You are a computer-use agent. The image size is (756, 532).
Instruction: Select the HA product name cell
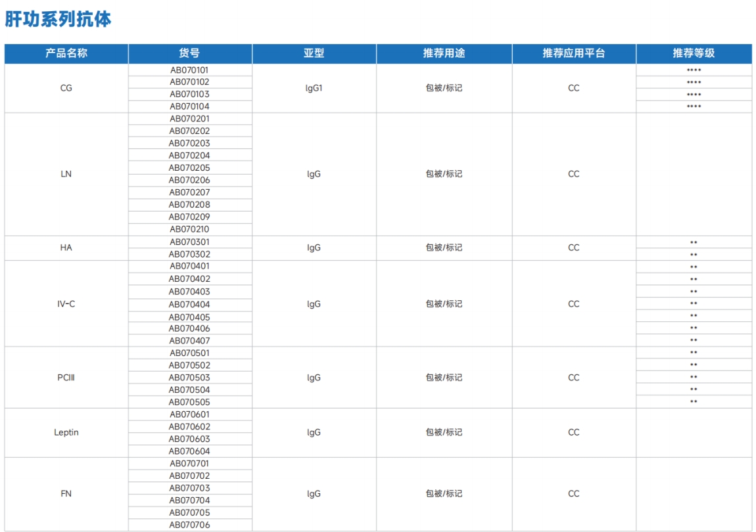(66, 248)
